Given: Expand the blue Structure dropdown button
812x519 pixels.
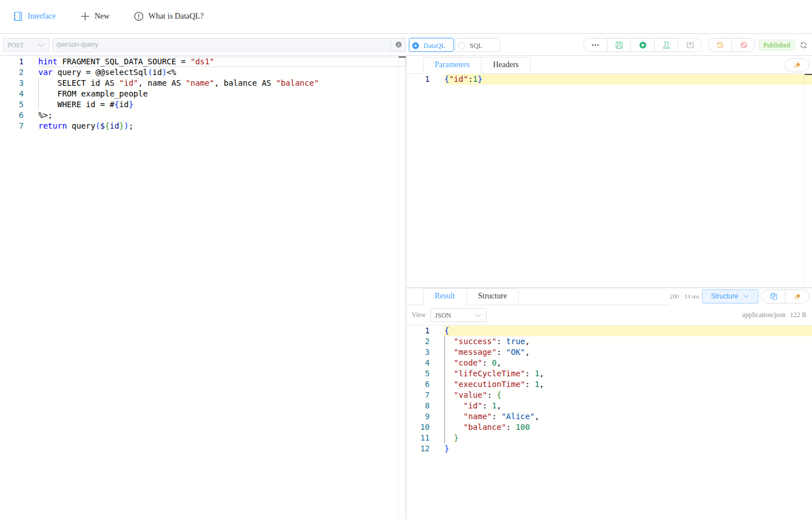Looking at the screenshot, I should [x=730, y=296].
